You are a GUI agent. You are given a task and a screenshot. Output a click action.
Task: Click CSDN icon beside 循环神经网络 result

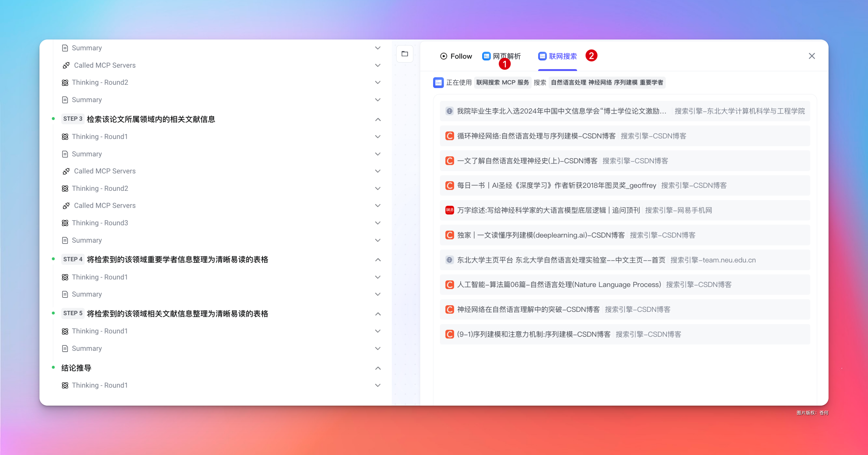(x=450, y=136)
